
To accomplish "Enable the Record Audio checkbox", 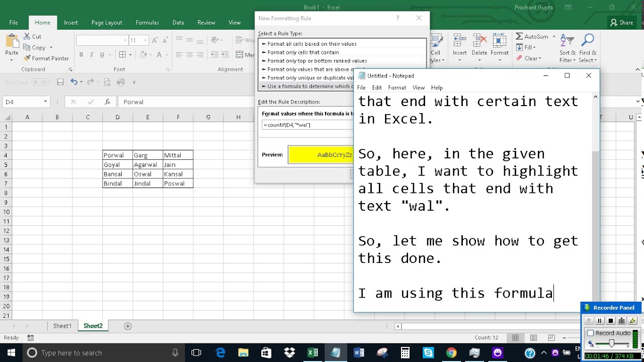I will [x=591, y=333].
